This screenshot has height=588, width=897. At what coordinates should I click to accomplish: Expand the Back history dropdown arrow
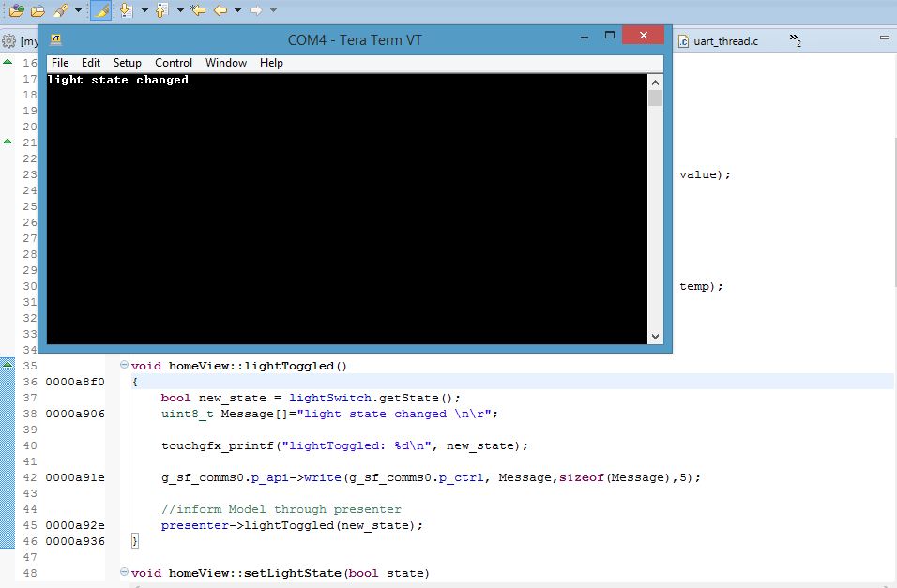(238, 10)
